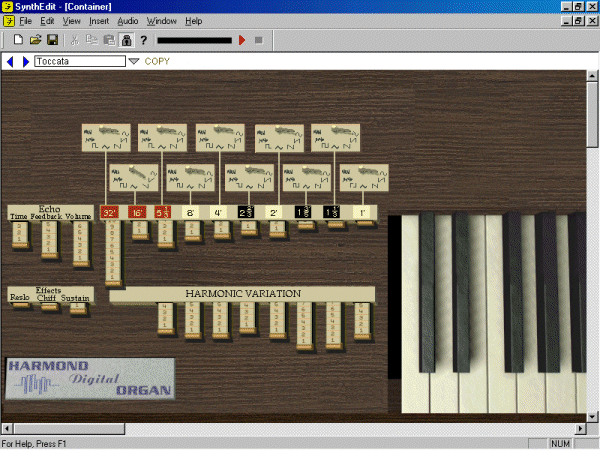Click the Harmond Digital Organ logo
This screenshot has width=600, height=450.
90,378
